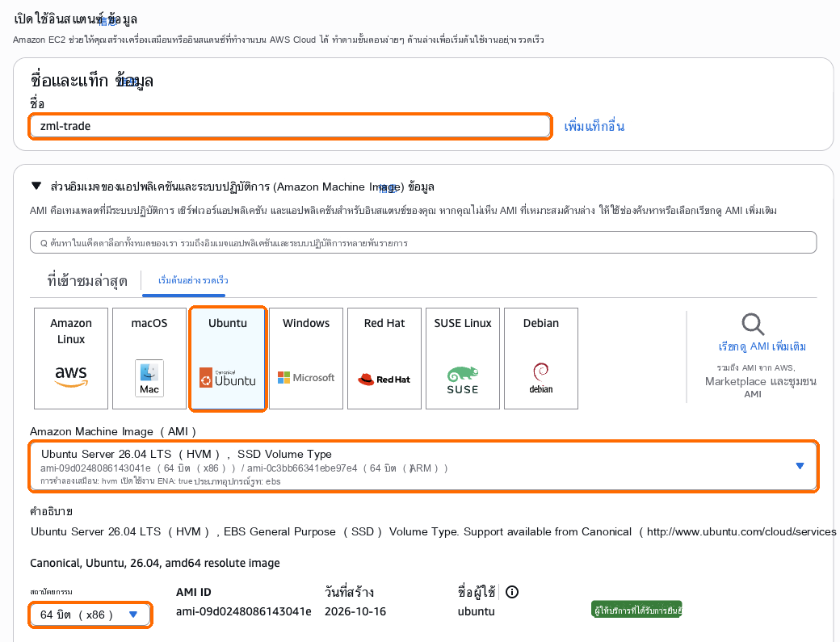
Task: Open the ข้อมูล link beside the Amazon Machine Image heading
Action: point(421,187)
